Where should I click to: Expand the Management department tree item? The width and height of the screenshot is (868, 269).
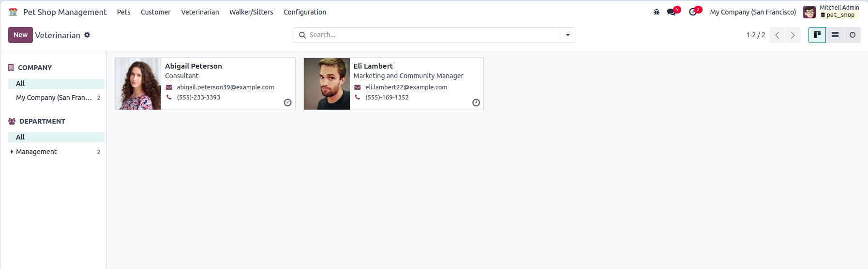tap(12, 152)
